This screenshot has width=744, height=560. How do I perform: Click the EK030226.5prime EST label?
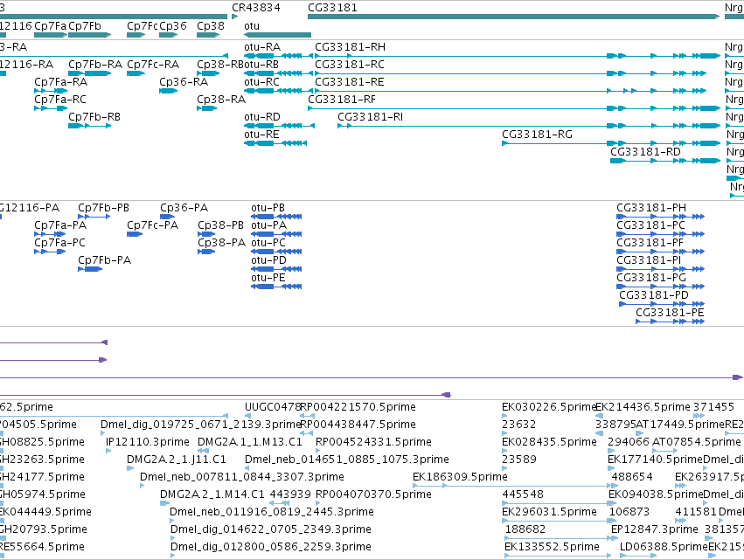pyautogui.click(x=549, y=407)
